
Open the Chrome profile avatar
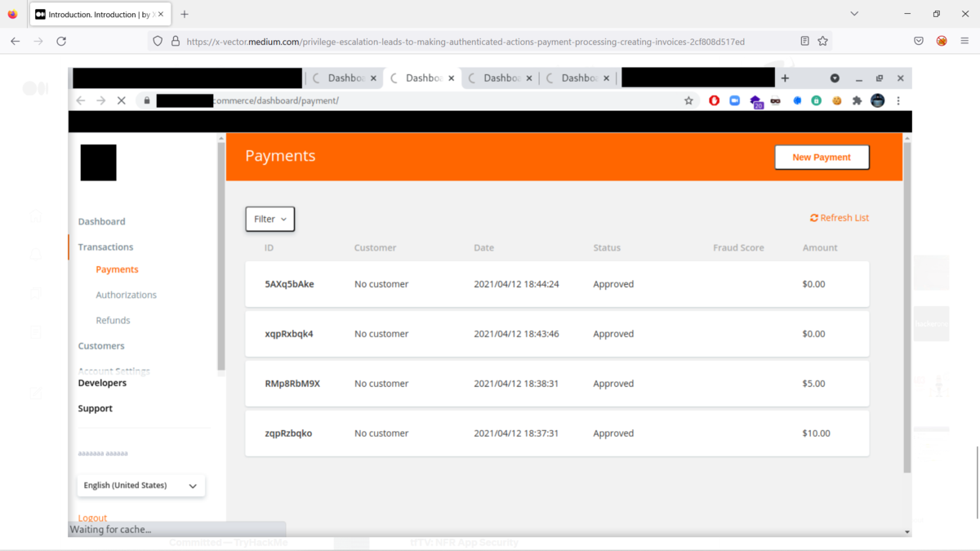(878, 100)
